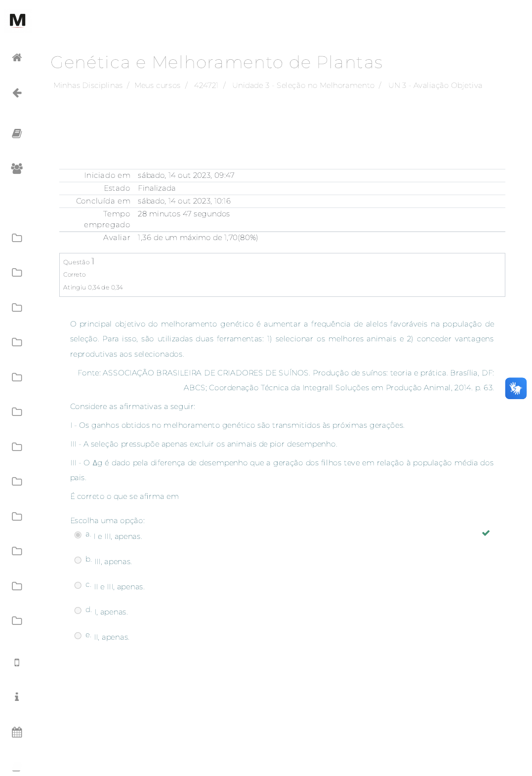Viewport: 532px width, 776px height.
Task: Choose option d. I, apenas
Action: click(78, 611)
